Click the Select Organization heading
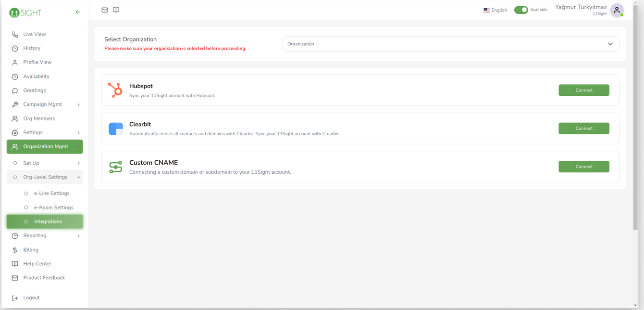Screen dimensions: 644x310 coord(131,39)
